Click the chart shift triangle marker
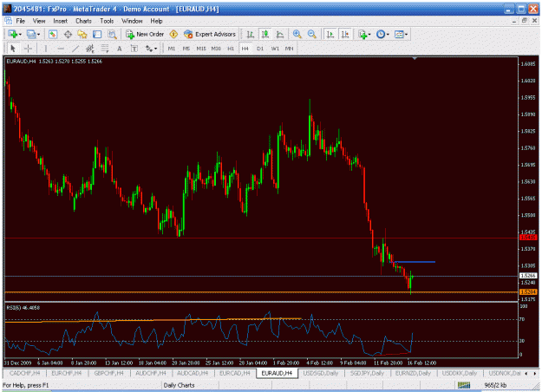The height and width of the screenshot is (392, 542). 415,59
